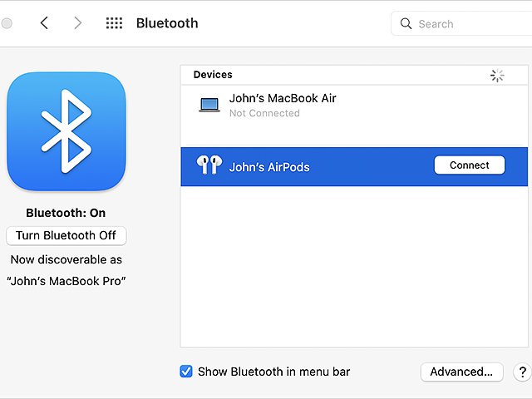The image size is (532, 399).
Task: Click the grey window control dot
Action: point(7,23)
